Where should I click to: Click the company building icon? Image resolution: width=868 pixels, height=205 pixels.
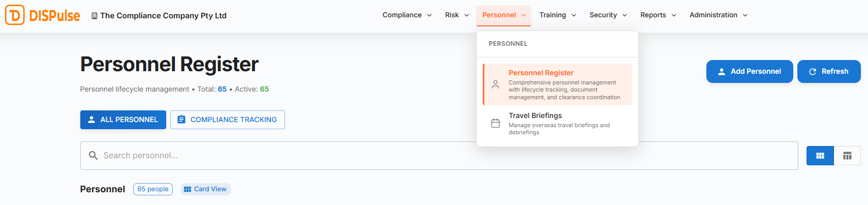94,16
